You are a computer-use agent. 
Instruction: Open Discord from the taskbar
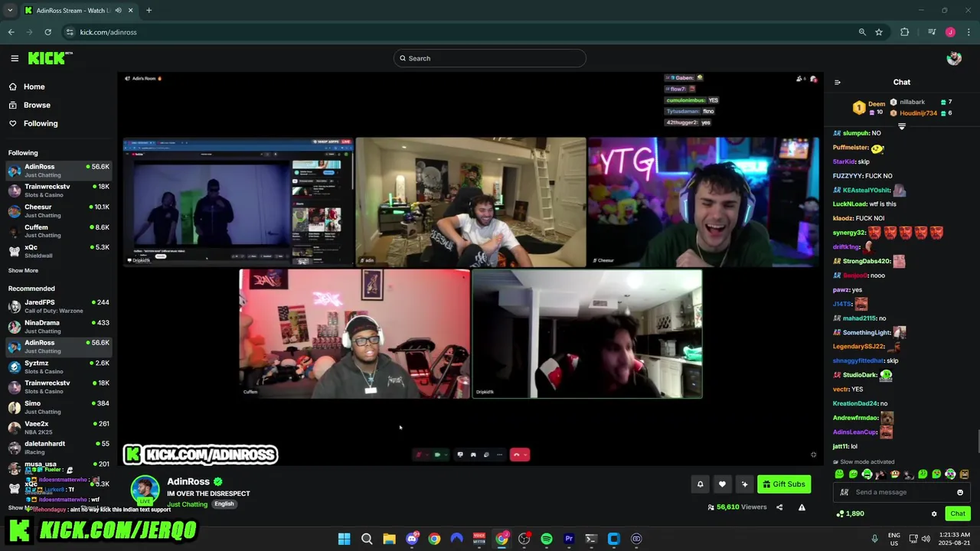[412, 539]
